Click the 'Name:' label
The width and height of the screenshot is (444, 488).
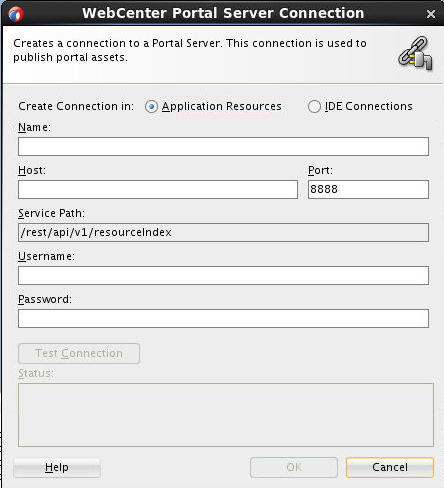point(34,127)
